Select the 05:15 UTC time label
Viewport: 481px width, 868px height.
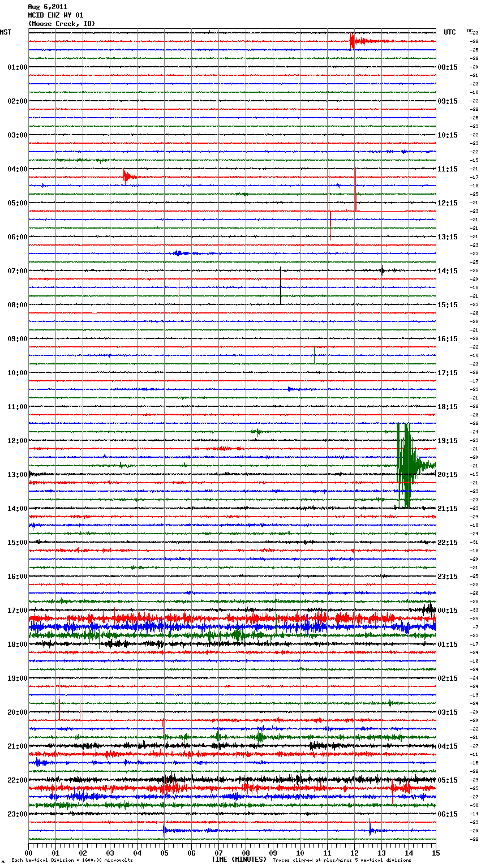click(448, 780)
